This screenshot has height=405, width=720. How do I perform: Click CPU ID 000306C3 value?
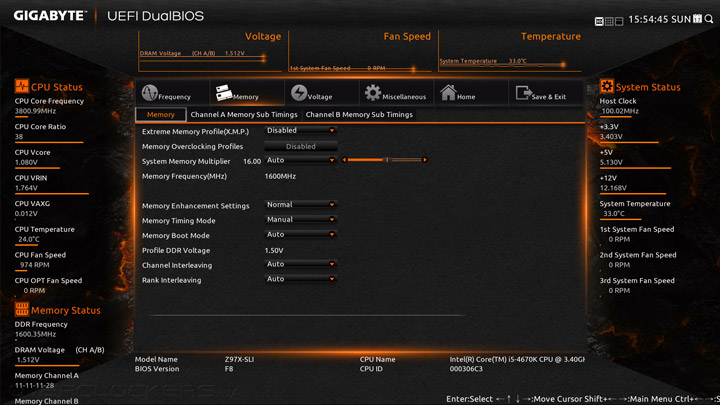[x=466, y=369]
